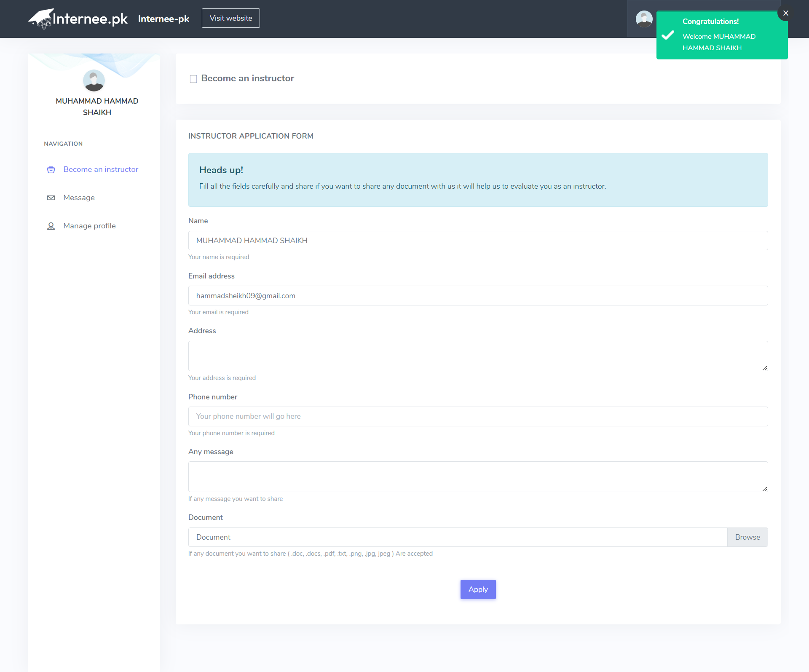Focus the Name input field

[478, 241]
